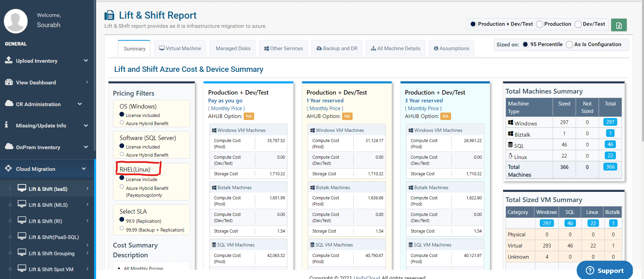Click the Upload Inventory cloud upload icon
This screenshot has width=644, height=279.
[x=8, y=60]
